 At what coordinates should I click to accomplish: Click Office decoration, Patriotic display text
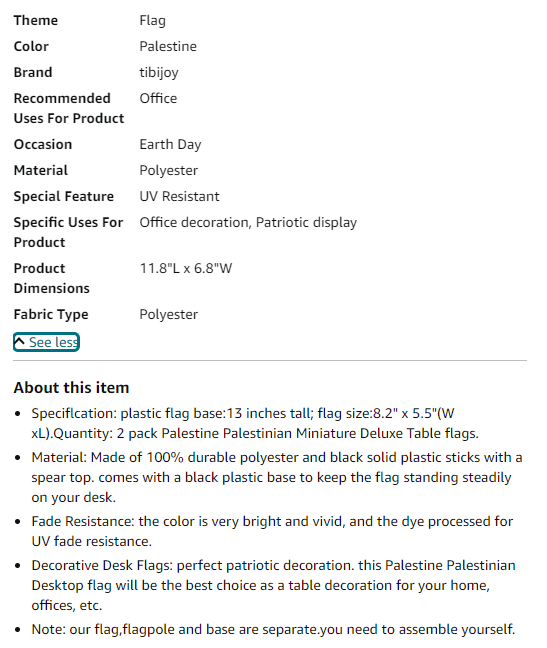248,223
